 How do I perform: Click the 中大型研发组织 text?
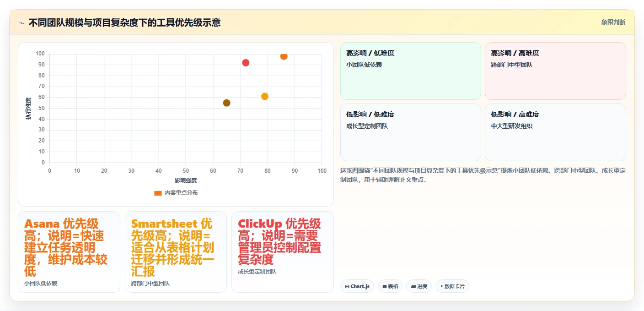click(x=512, y=126)
